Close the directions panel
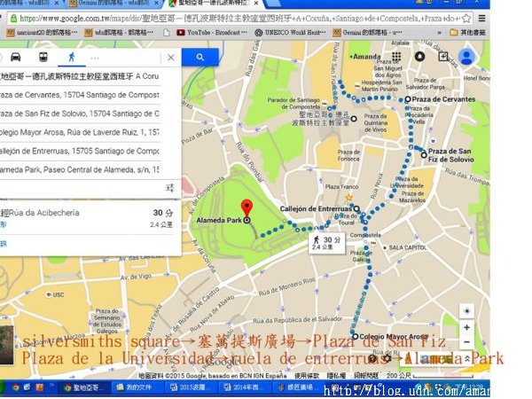Viewport: 532px width, 399px height. pyautogui.click(x=170, y=58)
